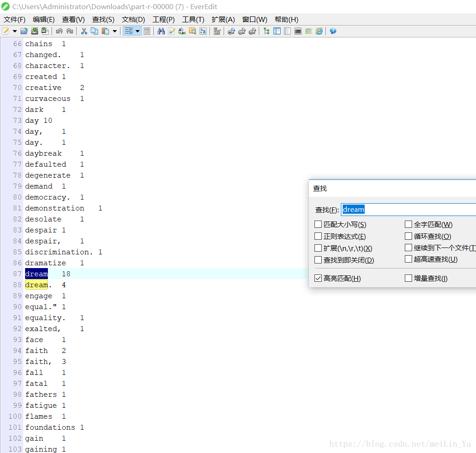Enable the 继续到下一个文件 checkbox
The width and height of the screenshot is (476, 453).
(408, 248)
